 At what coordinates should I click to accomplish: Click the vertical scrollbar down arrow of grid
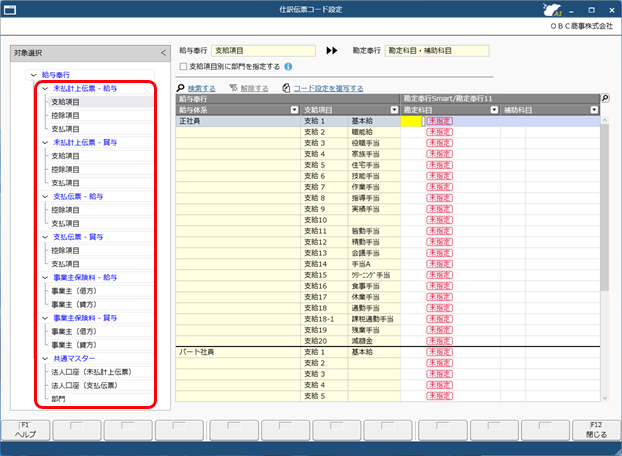pyautogui.click(x=605, y=398)
